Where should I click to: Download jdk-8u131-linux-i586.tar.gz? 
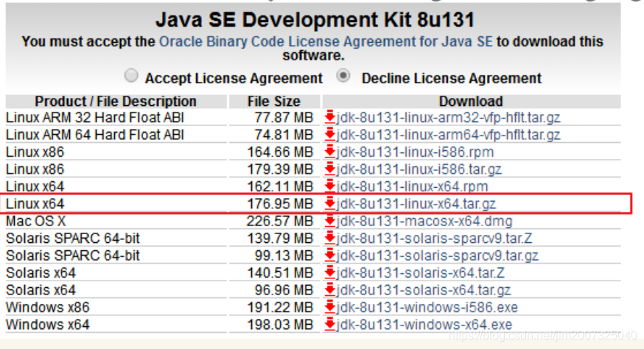point(419,169)
